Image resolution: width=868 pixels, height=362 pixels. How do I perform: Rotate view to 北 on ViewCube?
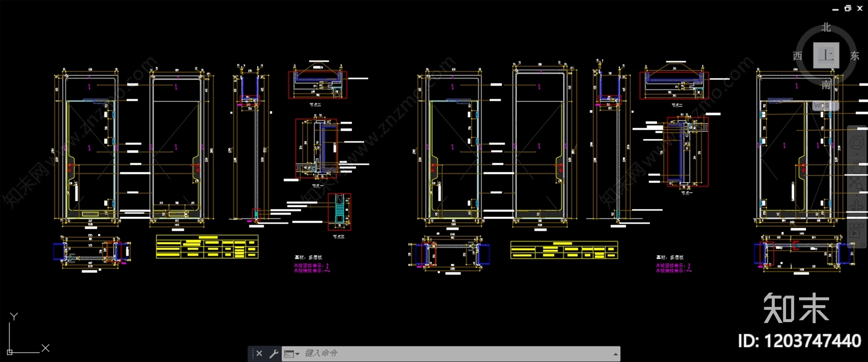[826, 27]
